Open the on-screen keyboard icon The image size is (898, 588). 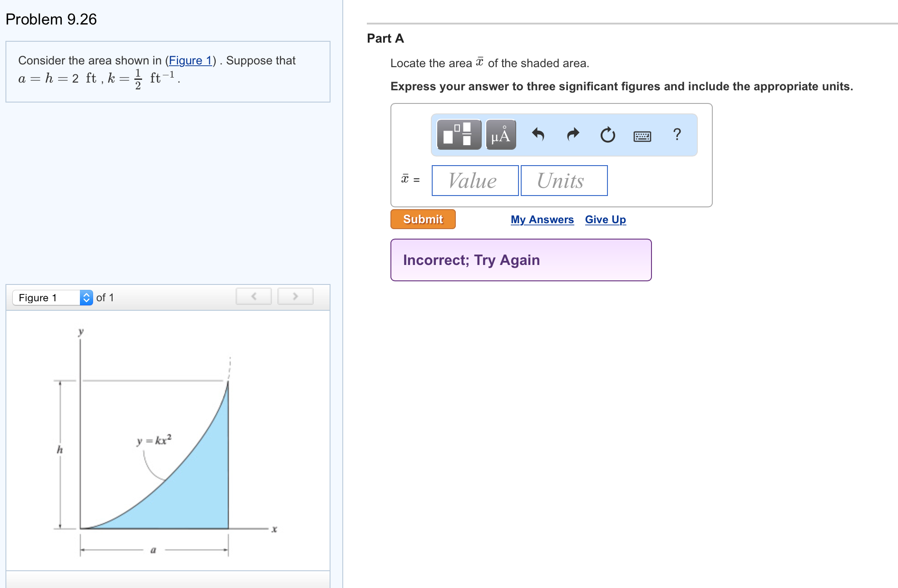click(643, 135)
